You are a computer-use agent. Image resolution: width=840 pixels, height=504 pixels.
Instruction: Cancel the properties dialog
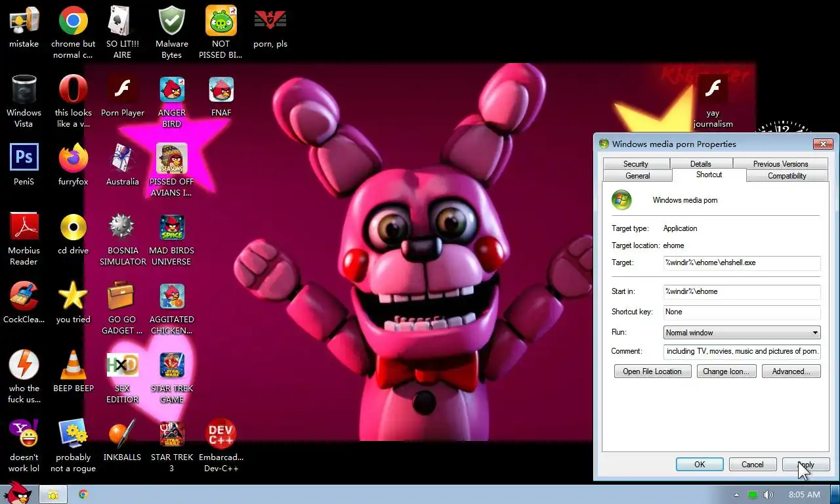click(753, 465)
